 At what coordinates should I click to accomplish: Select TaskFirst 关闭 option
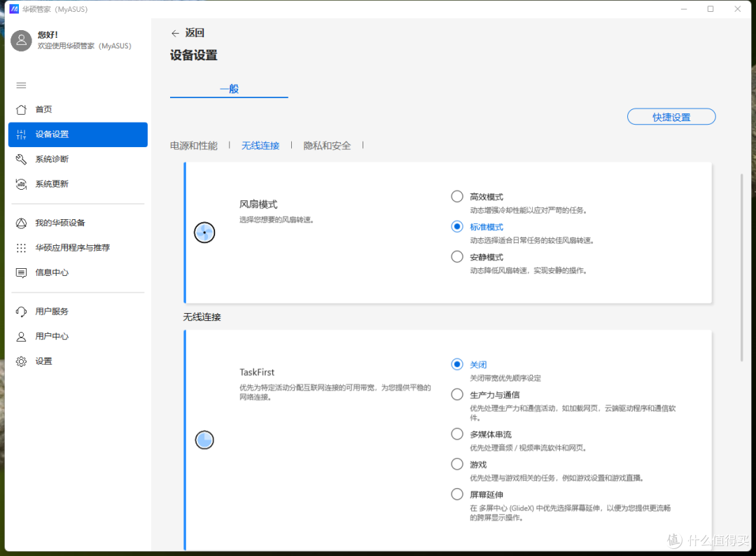(457, 364)
